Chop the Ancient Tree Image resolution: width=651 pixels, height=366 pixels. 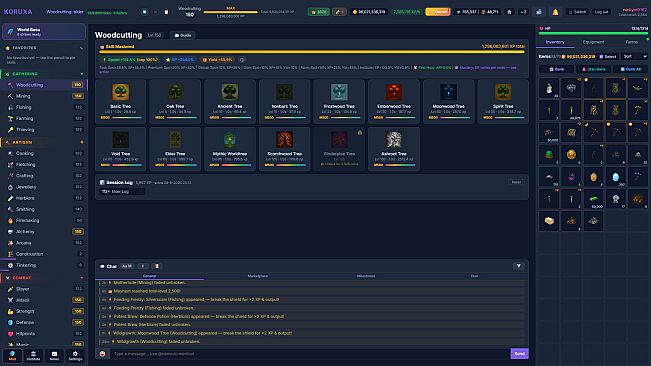click(230, 102)
